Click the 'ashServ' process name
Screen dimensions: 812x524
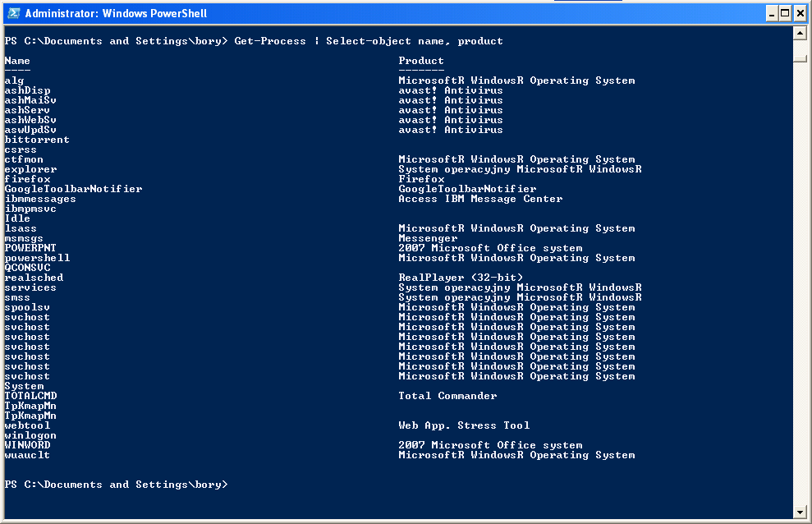tap(27, 110)
